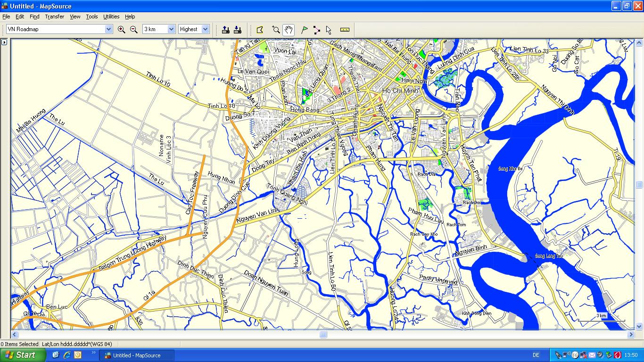The image size is (644, 362).
Task: Click the red antivirus tray icon
Action: 617,355
